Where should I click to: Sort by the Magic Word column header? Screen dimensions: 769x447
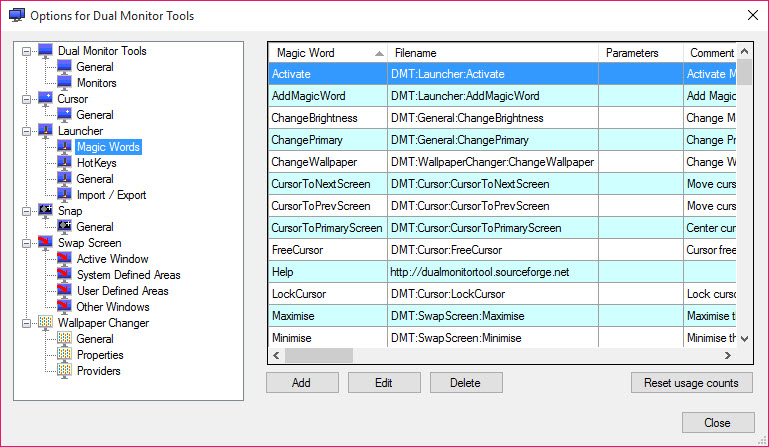tap(328, 53)
